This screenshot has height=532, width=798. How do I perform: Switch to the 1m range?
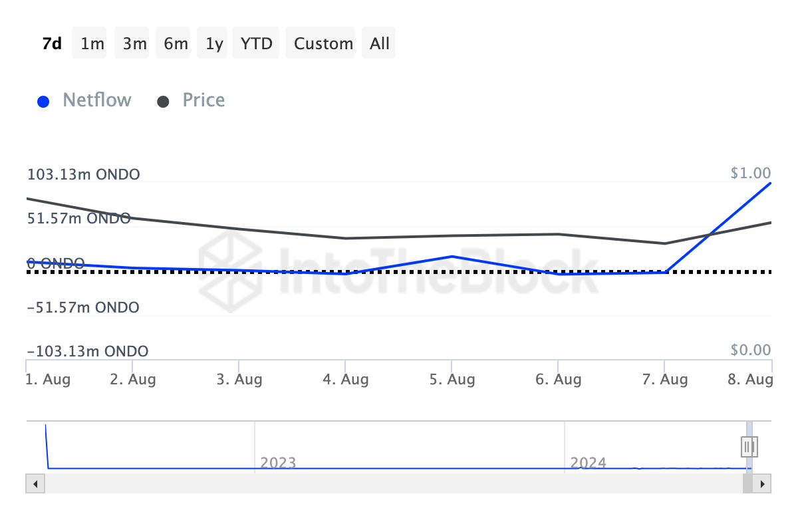coord(92,44)
